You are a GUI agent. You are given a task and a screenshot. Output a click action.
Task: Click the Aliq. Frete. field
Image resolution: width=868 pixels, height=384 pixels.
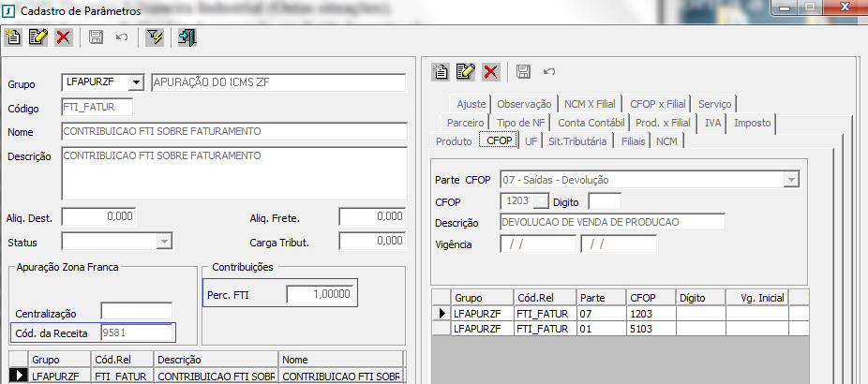pyautogui.click(x=372, y=216)
